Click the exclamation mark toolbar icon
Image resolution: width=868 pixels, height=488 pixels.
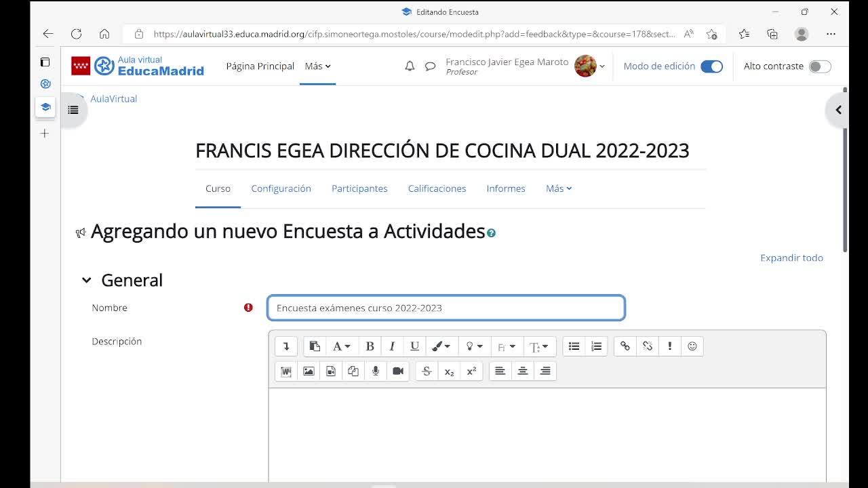(669, 346)
